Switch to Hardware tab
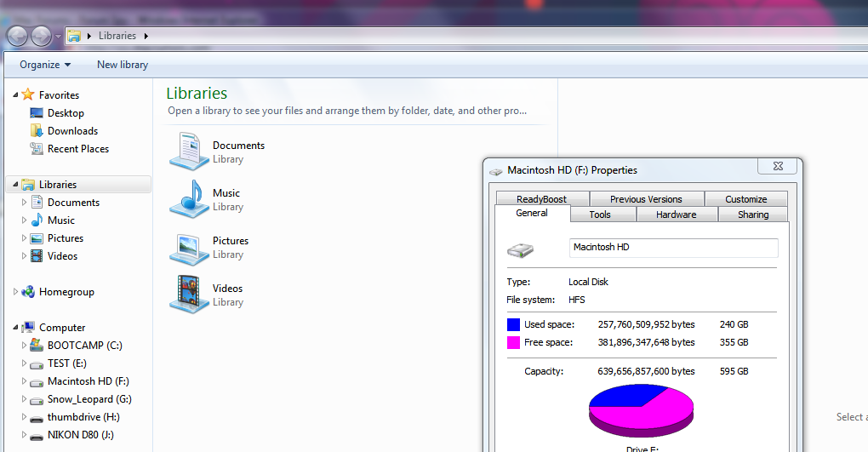Screen dimensions: 868x452 tap(676, 215)
